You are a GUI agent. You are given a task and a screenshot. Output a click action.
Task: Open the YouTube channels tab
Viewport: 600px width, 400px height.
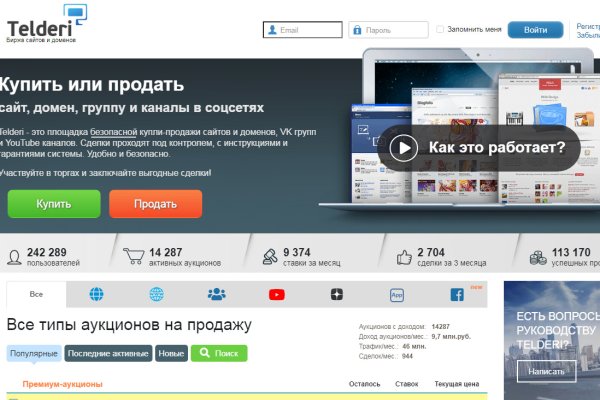click(x=277, y=295)
